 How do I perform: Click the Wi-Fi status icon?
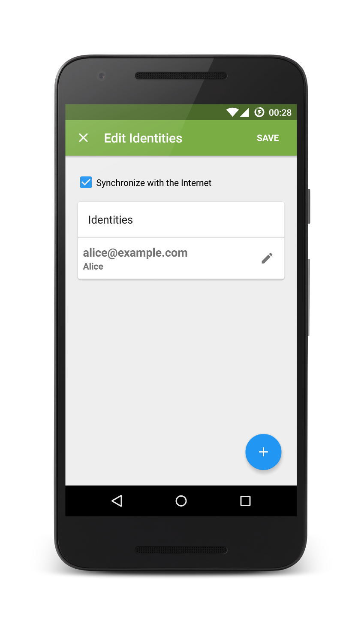pos(232,112)
